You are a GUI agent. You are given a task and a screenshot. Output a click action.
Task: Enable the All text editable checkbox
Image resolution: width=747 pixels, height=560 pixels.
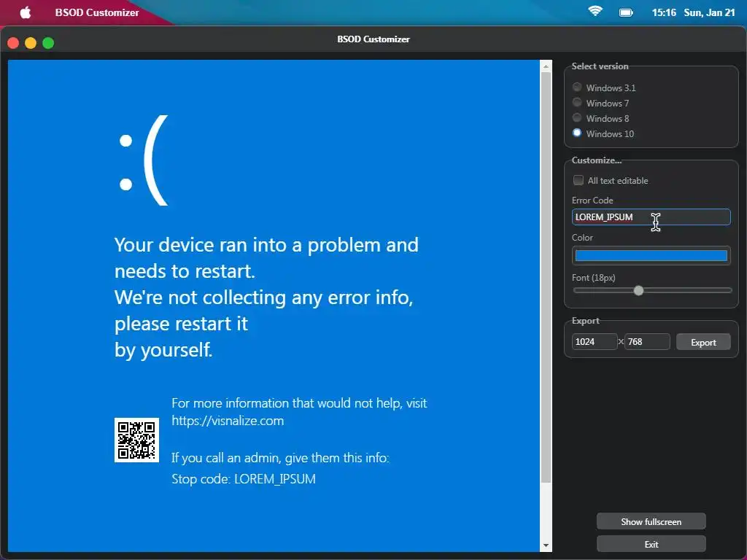click(x=578, y=180)
